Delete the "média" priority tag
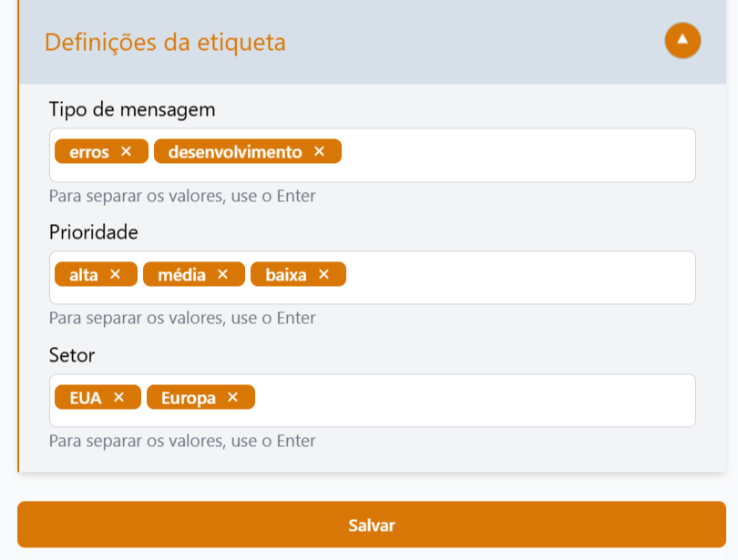This screenshot has height=560, width=738. [x=222, y=274]
